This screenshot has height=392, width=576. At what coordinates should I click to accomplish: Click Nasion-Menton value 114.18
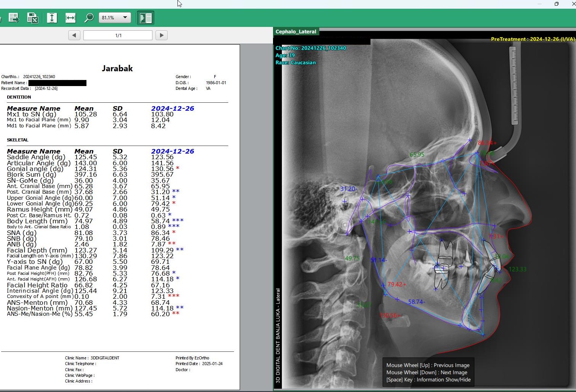pos(162,308)
